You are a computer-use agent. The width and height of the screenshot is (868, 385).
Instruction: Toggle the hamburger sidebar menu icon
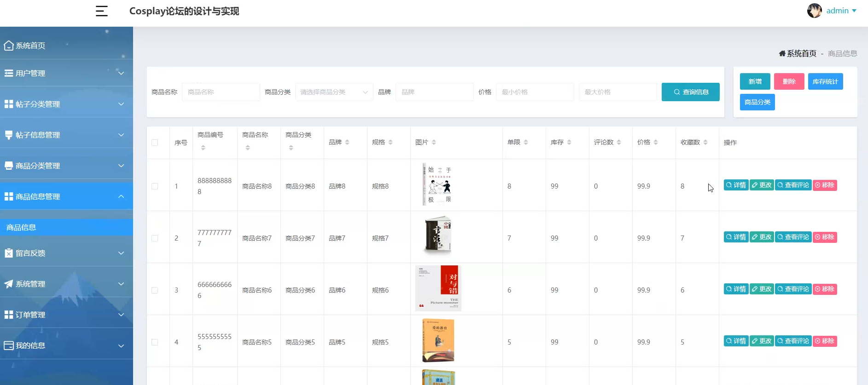coord(102,11)
